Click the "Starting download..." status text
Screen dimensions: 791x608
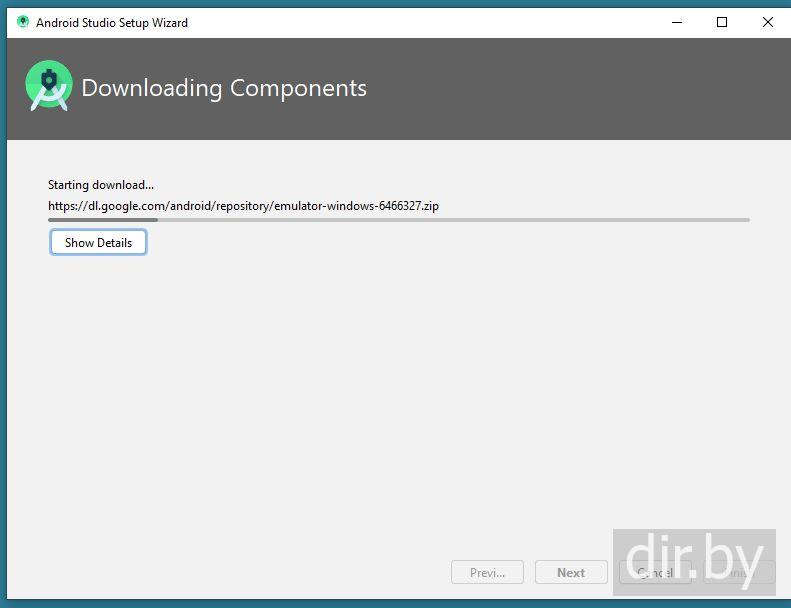[101, 185]
